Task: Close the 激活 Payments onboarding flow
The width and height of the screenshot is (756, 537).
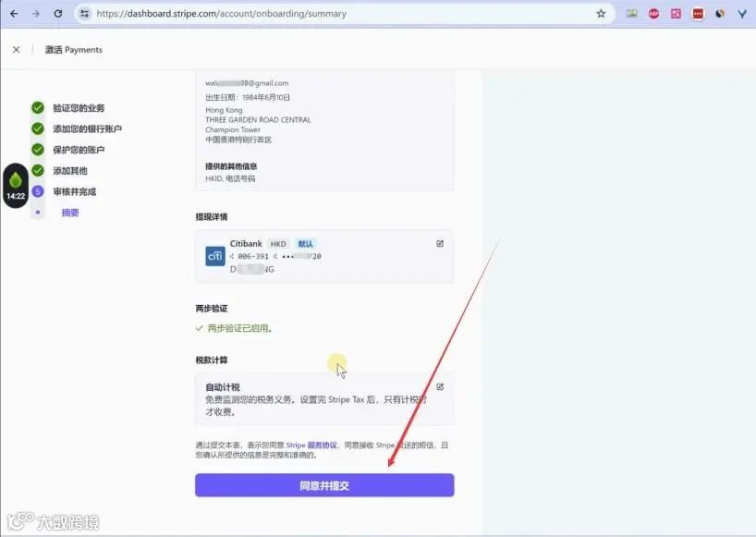Action: (16, 49)
